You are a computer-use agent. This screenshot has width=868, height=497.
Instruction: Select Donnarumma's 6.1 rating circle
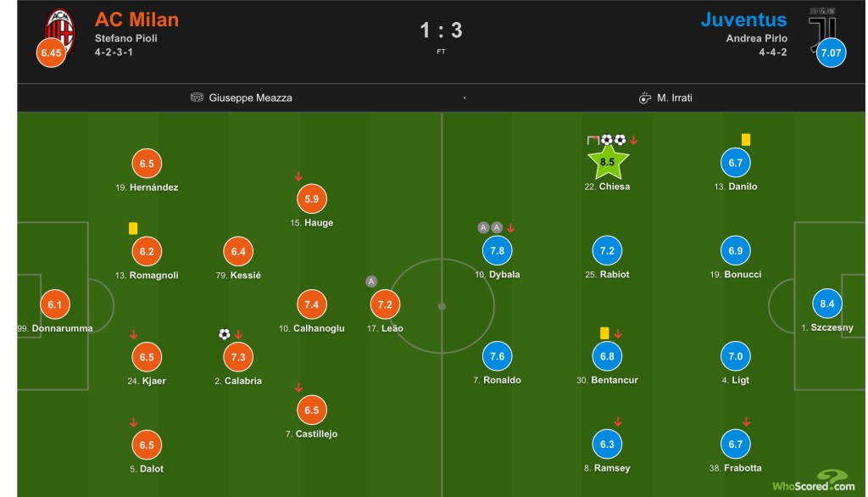click(x=55, y=304)
